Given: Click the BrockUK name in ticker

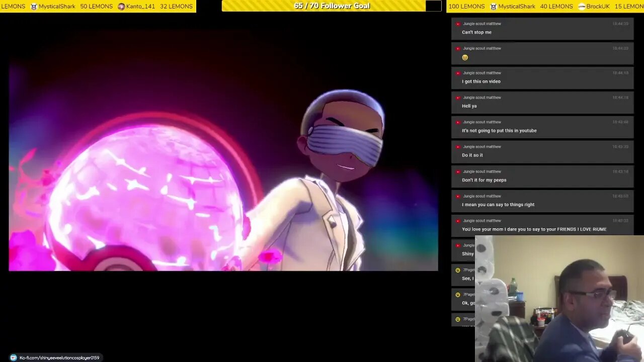Looking at the screenshot, I should pos(598,7).
